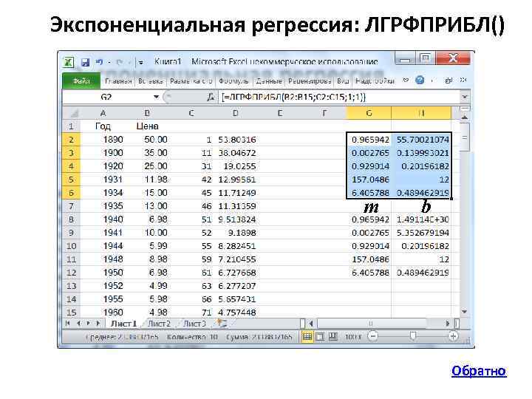Click the workbook restore window icon
The height and width of the screenshot is (399, 532).
click(449, 81)
